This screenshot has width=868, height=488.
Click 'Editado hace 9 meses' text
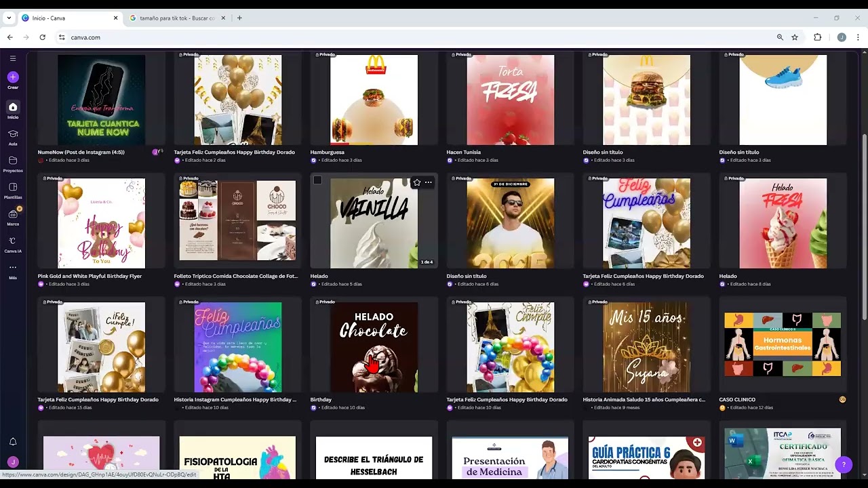click(x=616, y=407)
